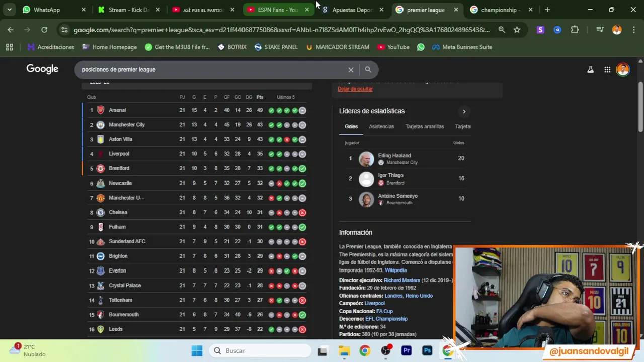This screenshot has width=644, height=362.
Task: Switch to the ESPN Fans YouTube tab
Action: [278, 10]
